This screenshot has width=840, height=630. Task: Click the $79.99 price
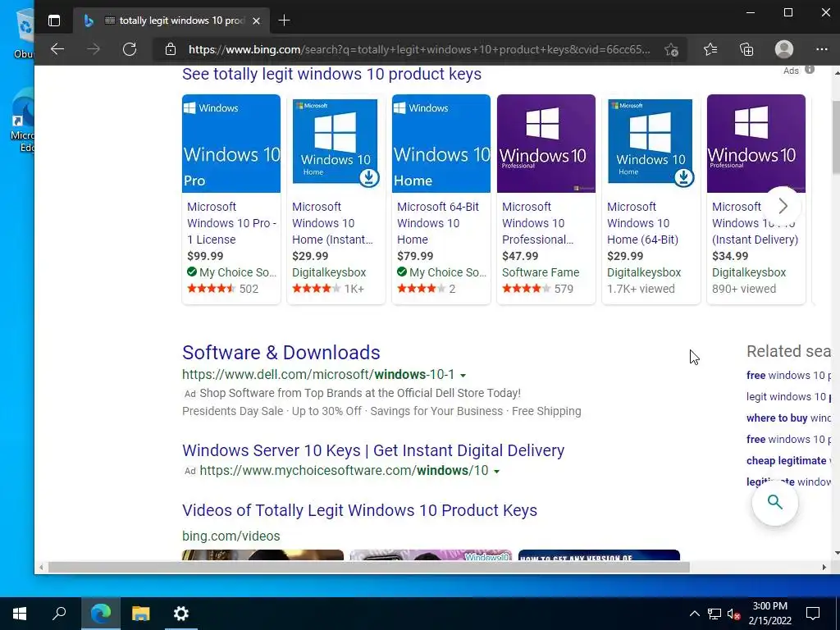(x=415, y=256)
